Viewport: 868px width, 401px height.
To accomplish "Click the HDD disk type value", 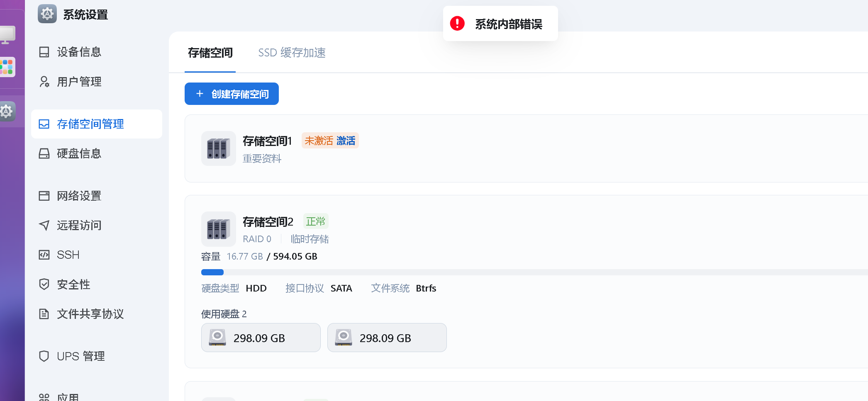I will 256,288.
